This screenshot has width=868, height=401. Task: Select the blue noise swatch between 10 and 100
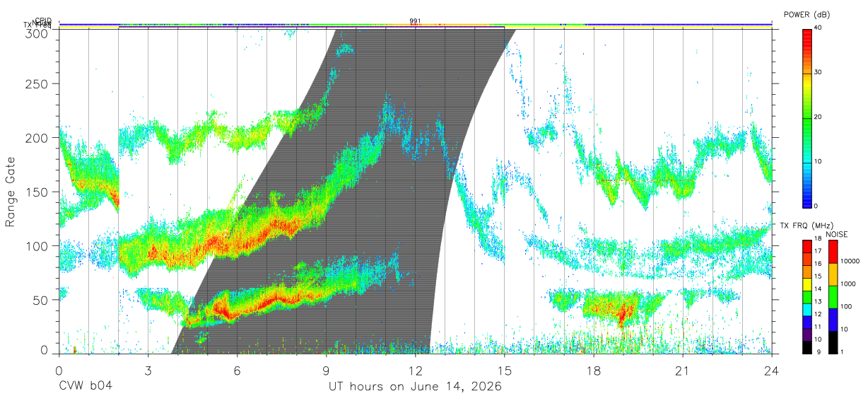[x=833, y=320]
